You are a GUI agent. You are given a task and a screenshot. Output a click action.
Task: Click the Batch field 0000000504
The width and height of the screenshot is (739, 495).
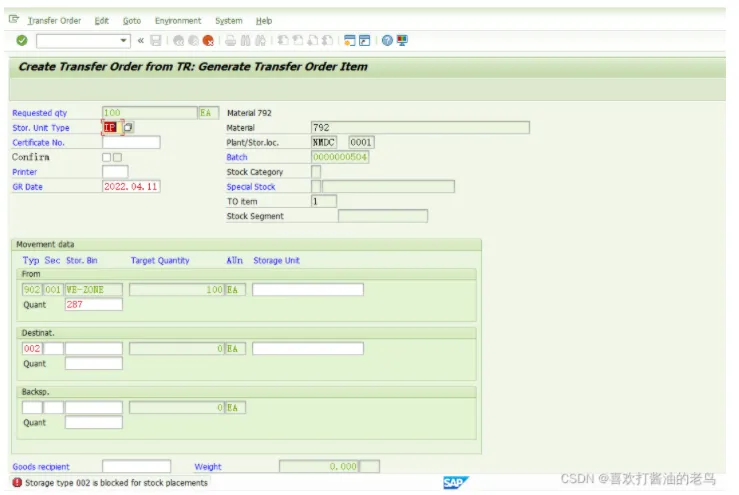[340, 157]
